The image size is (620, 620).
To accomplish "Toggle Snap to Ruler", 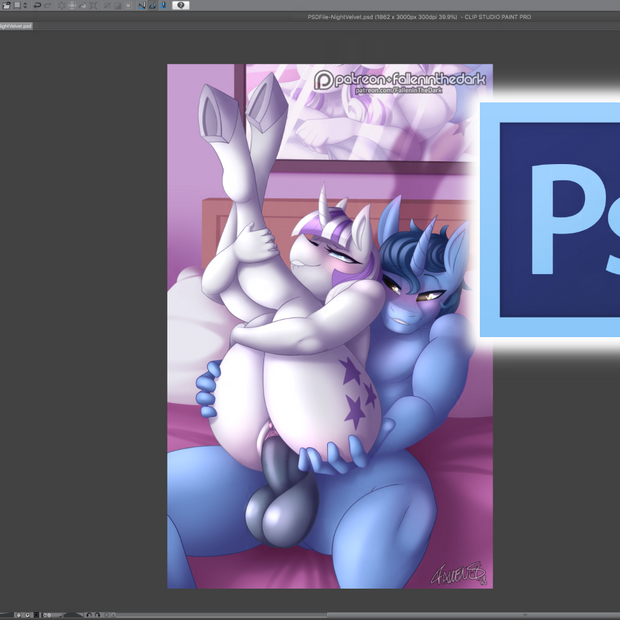I will point(142,5).
